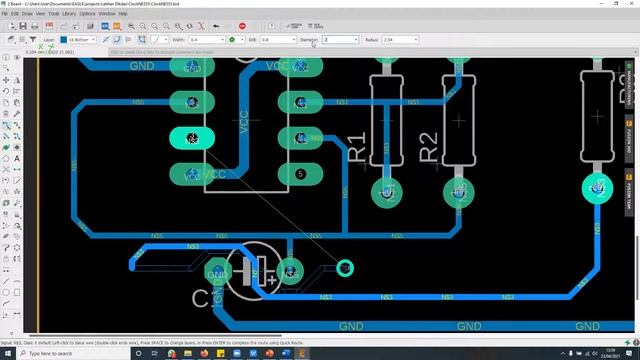The image size is (640, 360).
Task: Open the Layer dropdown showing 16 Bottom
Action: (x=78, y=40)
